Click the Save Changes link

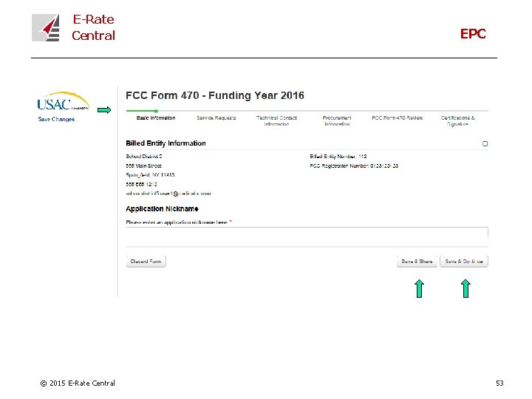[x=56, y=119]
